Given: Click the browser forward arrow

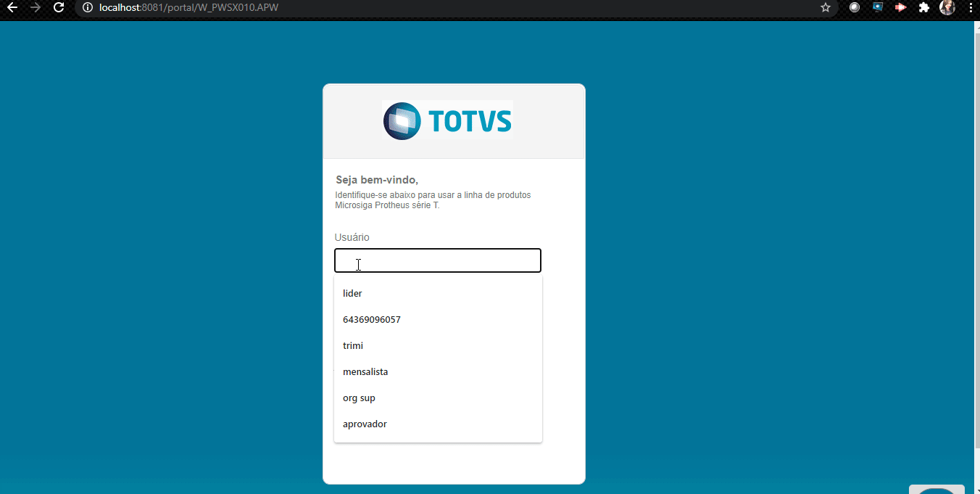Looking at the screenshot, I should point(36,7).
